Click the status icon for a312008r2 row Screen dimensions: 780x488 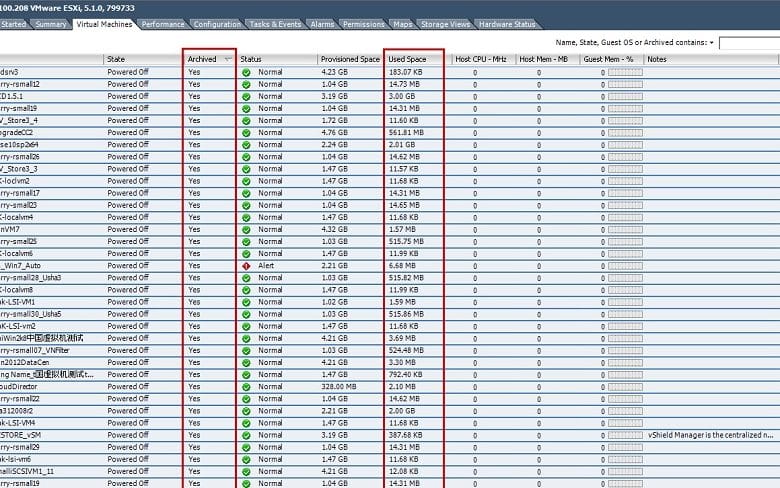point(246,411)
